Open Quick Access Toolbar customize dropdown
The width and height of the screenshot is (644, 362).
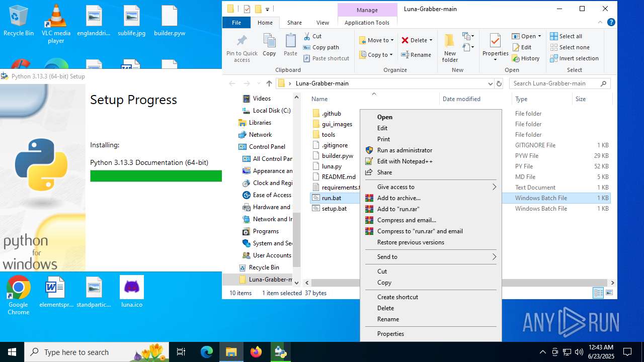[267, 9]
